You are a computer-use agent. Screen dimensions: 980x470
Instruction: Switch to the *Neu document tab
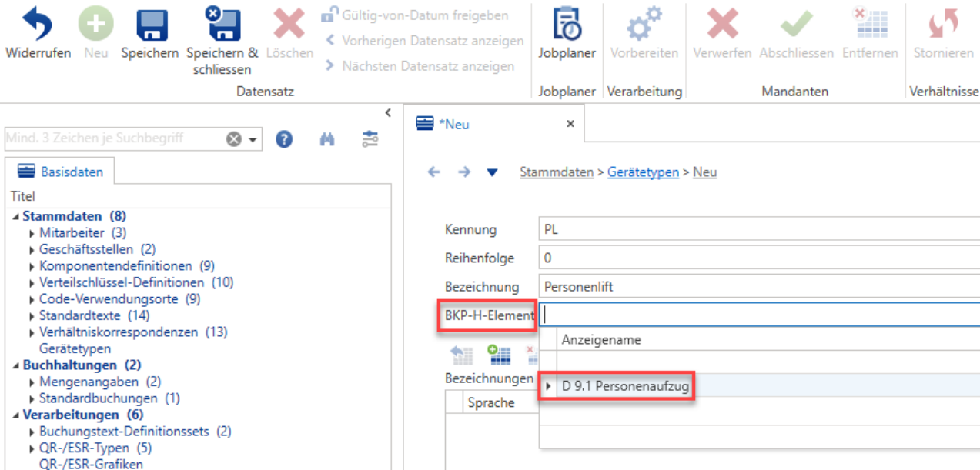(455, 124)
